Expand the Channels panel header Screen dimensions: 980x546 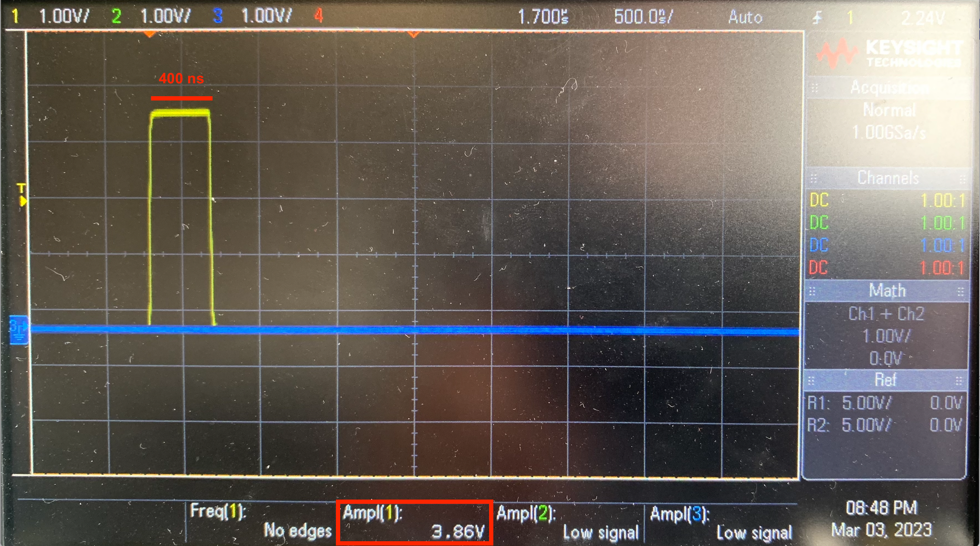(x=888, y=178)
